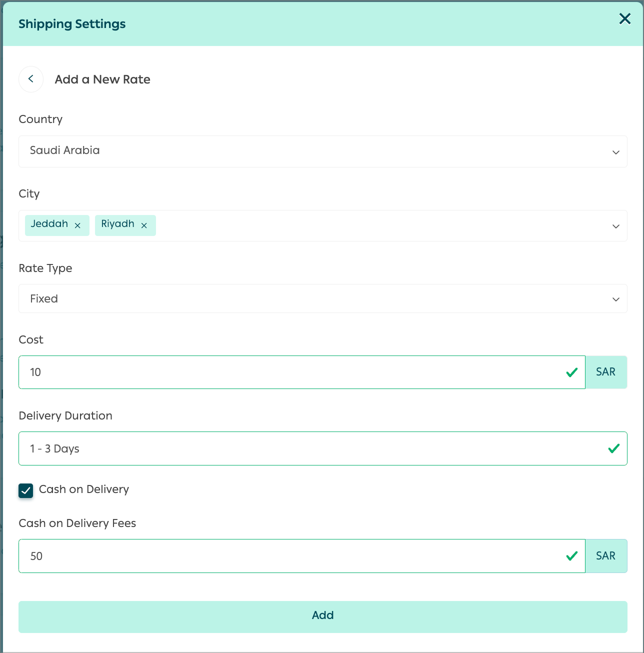The image size is (644, 653).
Task: Click the Cash on Delivery Fees input
Action: (302, 556)
